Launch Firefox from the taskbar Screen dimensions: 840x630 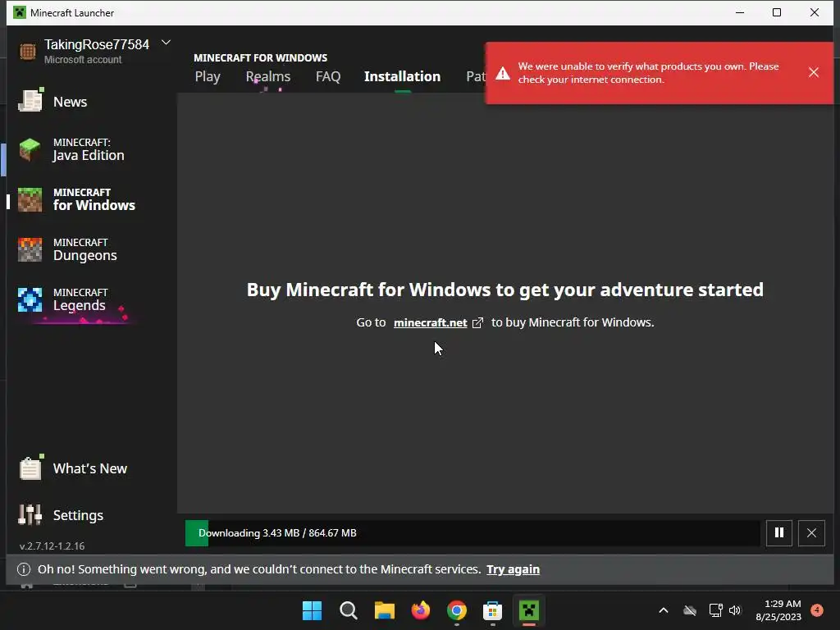tap(421, 610)
